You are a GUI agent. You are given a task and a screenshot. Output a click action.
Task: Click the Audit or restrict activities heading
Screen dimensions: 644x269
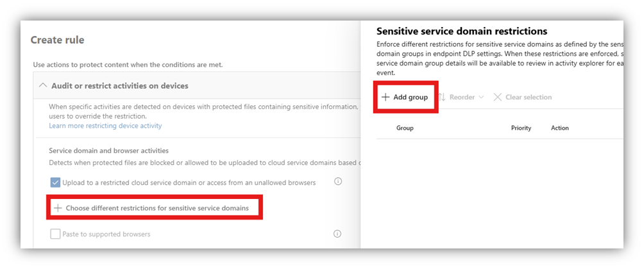point(120,85)
